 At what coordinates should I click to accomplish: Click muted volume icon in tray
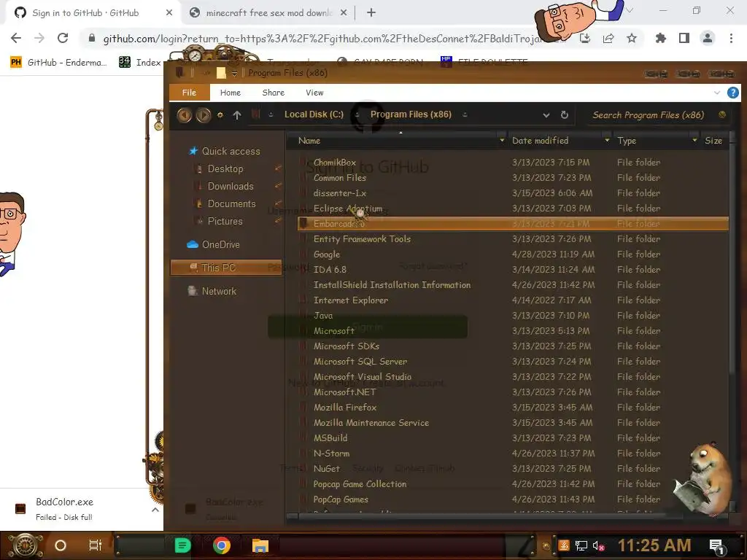click(598, 545)
